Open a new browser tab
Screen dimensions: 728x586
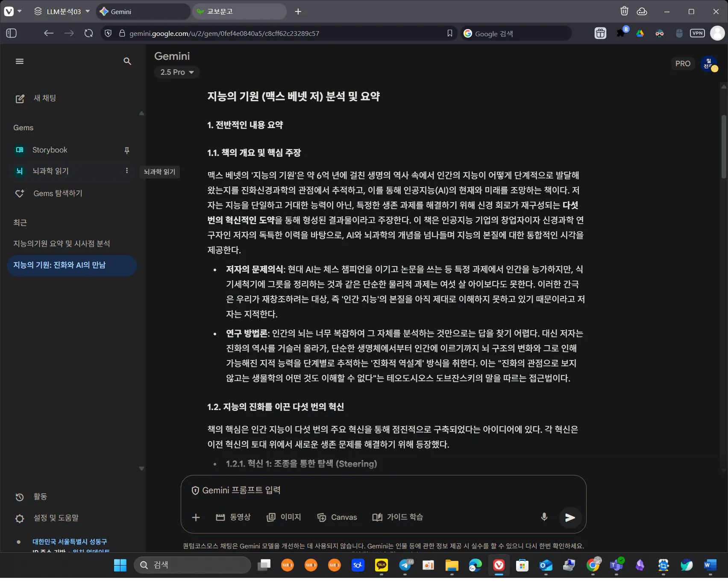coord(298,12)
